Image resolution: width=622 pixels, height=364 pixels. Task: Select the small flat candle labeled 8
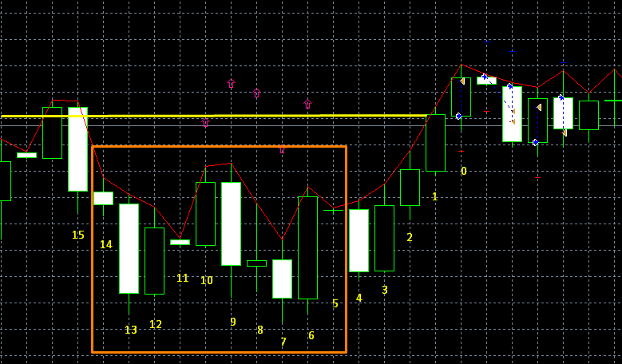(x=256, y=263)
